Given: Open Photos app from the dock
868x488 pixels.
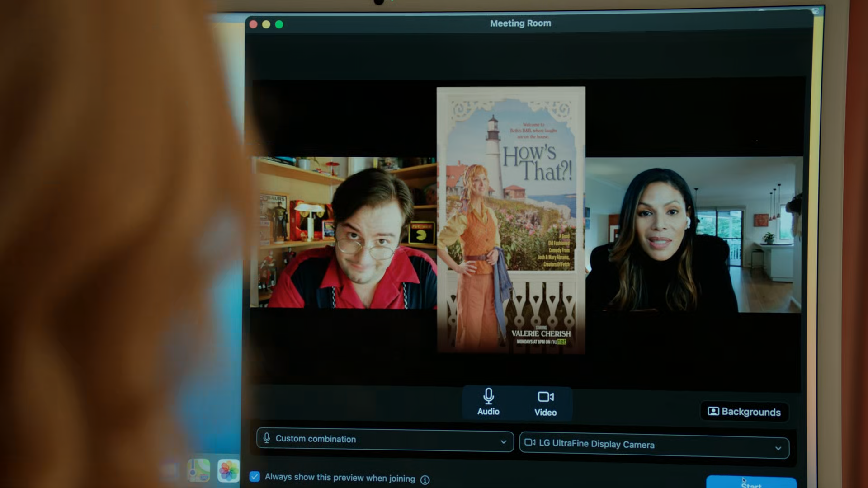Looking at the screenshot, I should pyautogui.click(x=228, y=470).
